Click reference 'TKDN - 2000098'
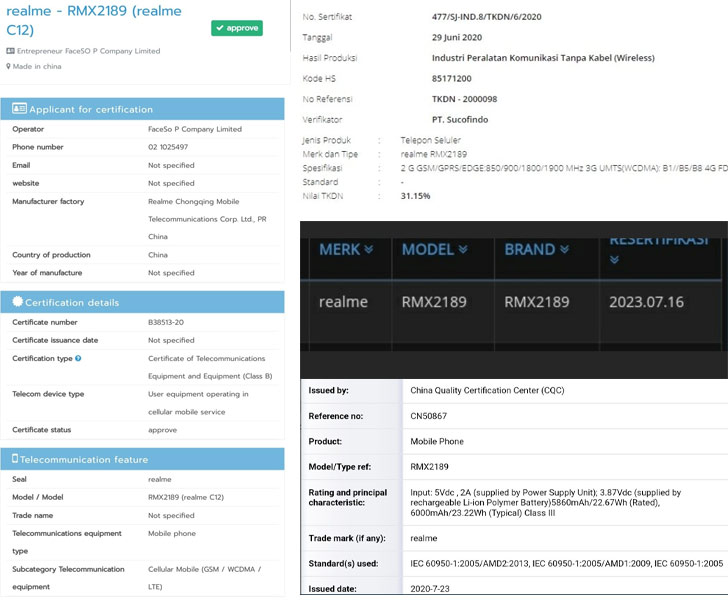728x600 pixels. (x=464, y=99)
